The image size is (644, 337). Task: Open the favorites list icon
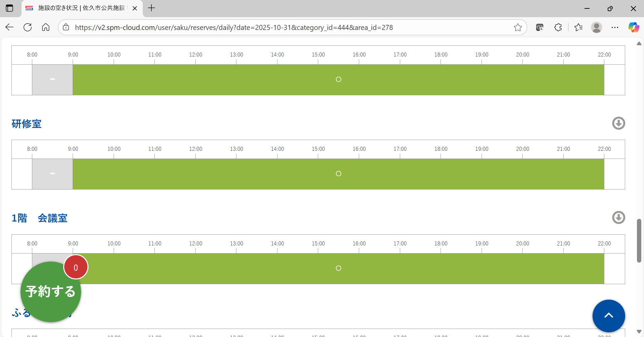click(x=578, y=27)
